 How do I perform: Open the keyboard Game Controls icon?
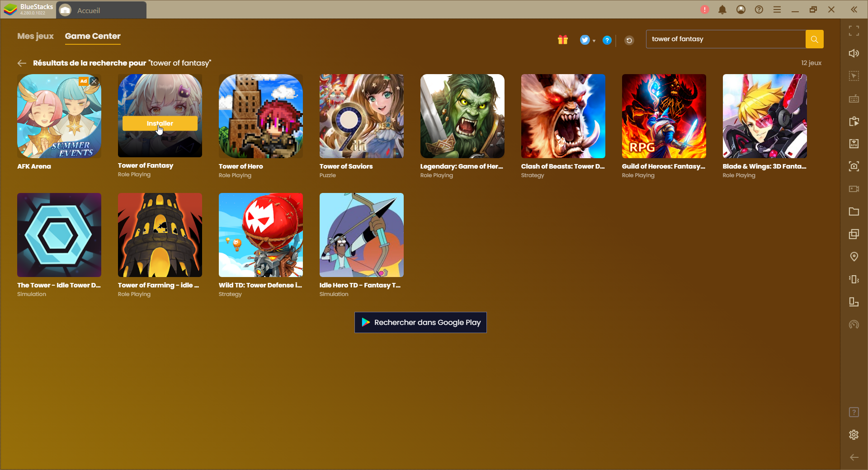(x=854, y=98)
